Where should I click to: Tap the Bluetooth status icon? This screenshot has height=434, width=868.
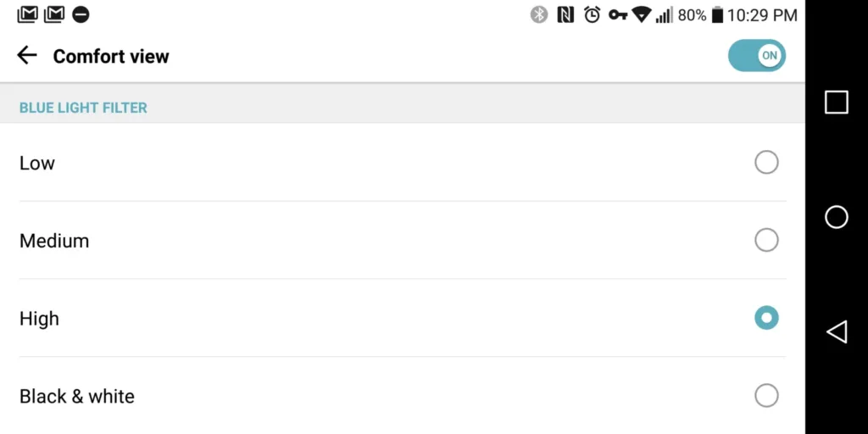tap(538, 15)
